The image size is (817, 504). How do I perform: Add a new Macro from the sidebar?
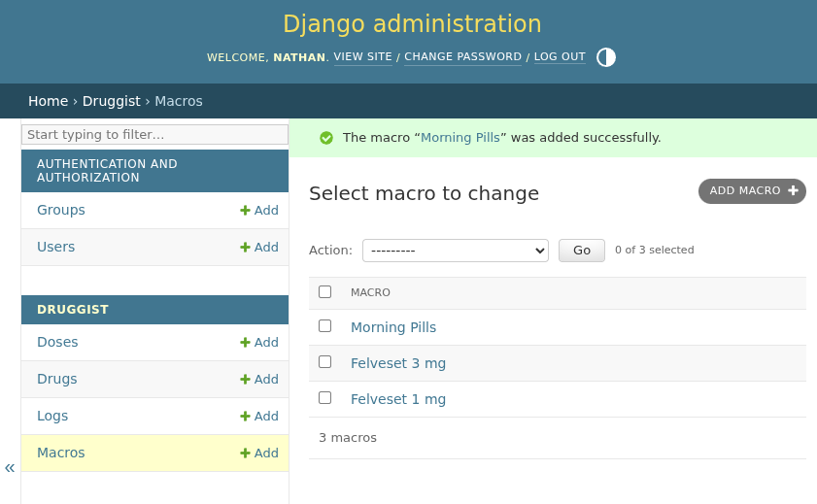click(x=259, y=454)
